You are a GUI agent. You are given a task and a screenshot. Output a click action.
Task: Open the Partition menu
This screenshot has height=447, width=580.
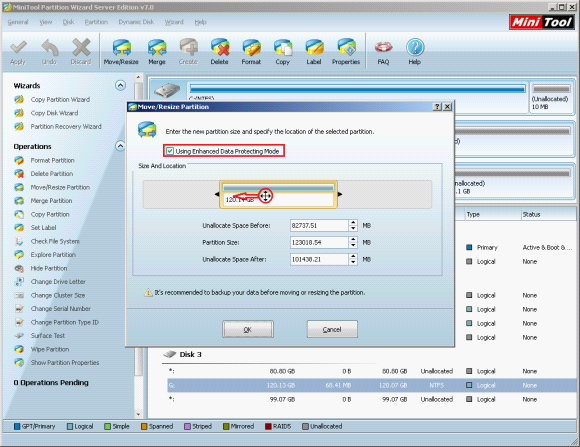(x=96, y=22)
